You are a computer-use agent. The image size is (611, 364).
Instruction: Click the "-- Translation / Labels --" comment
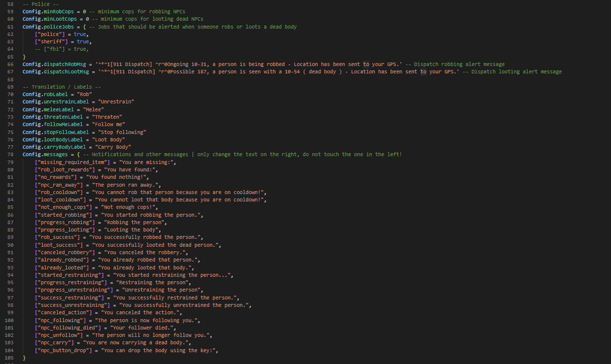62,87
